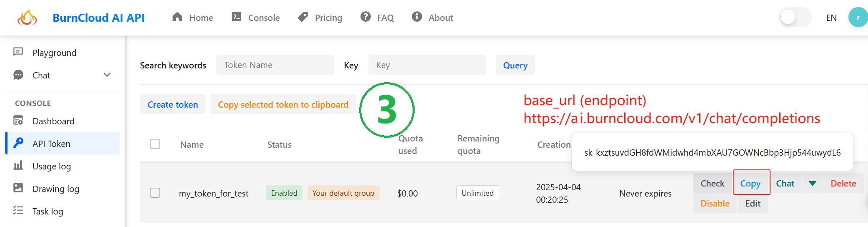Open the dropdown arrow next to Chat button

813,184
